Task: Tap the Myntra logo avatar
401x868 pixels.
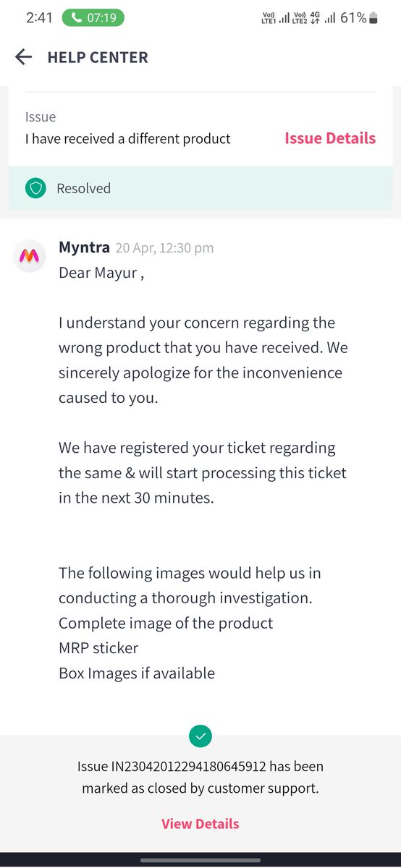Action: pos(30,255)
